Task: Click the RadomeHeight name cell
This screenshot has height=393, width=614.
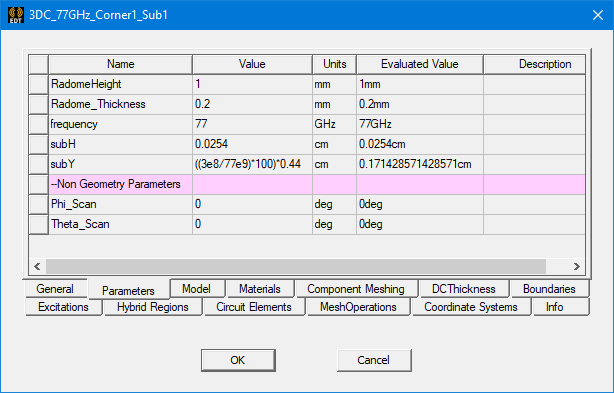Action: tap(121, 84)
